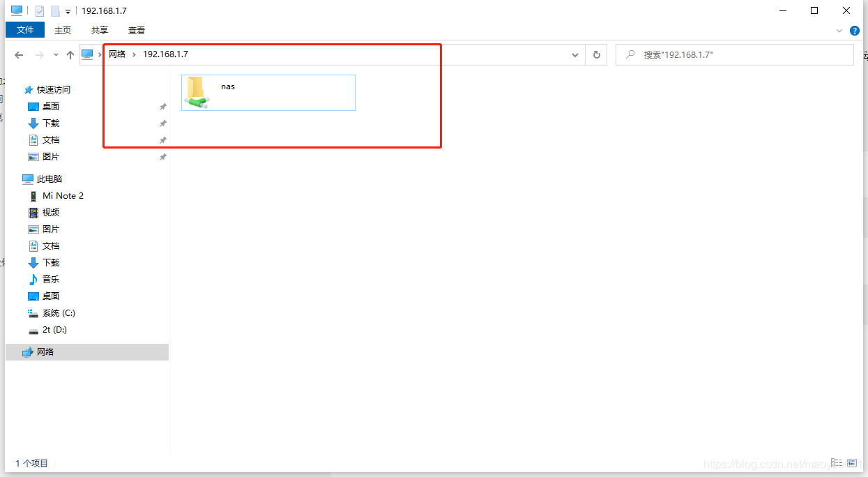Click the drive icon for 系统 (C:)
Screen dimensions: 868x477
click(33, 313)
